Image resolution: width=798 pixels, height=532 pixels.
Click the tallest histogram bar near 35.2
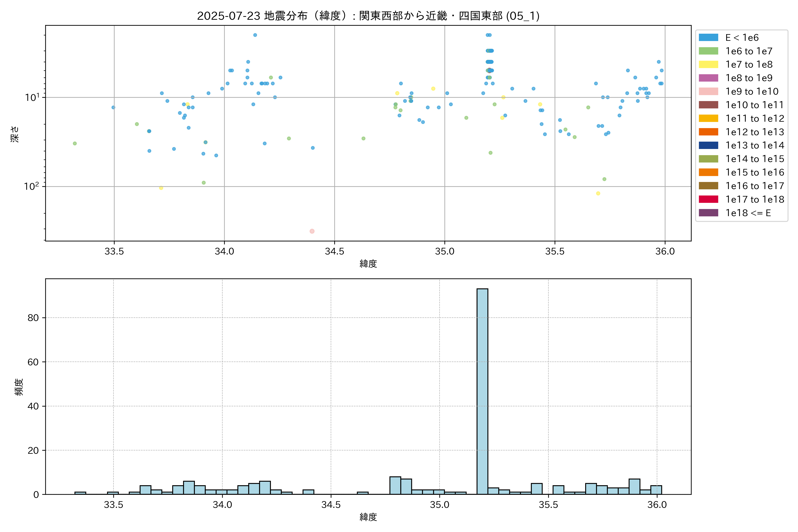[482, 391]
